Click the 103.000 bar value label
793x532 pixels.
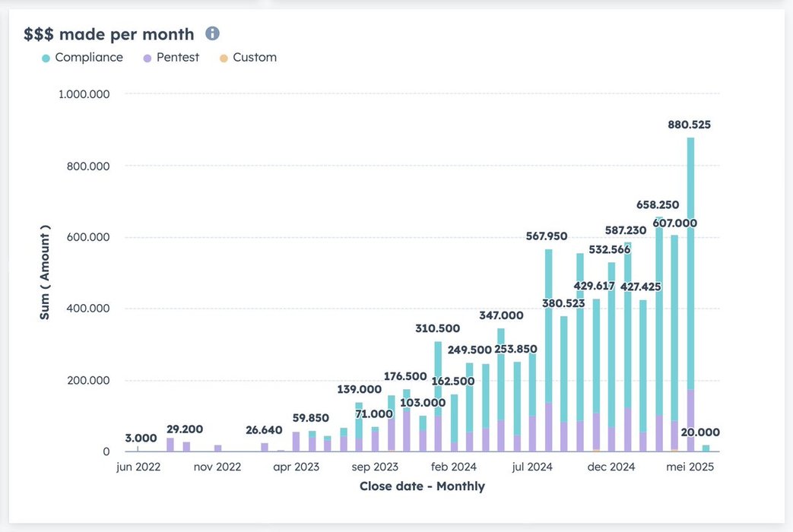tap(423, 403)
